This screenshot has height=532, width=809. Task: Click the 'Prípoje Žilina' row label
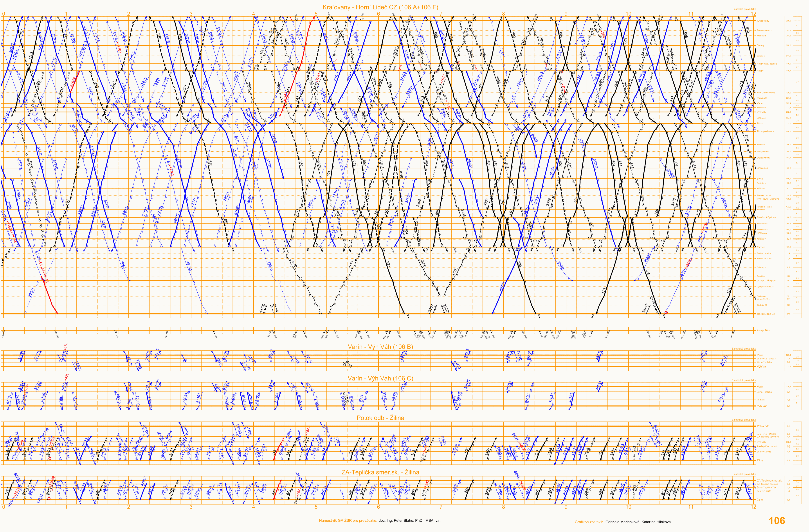pos(764,330)
